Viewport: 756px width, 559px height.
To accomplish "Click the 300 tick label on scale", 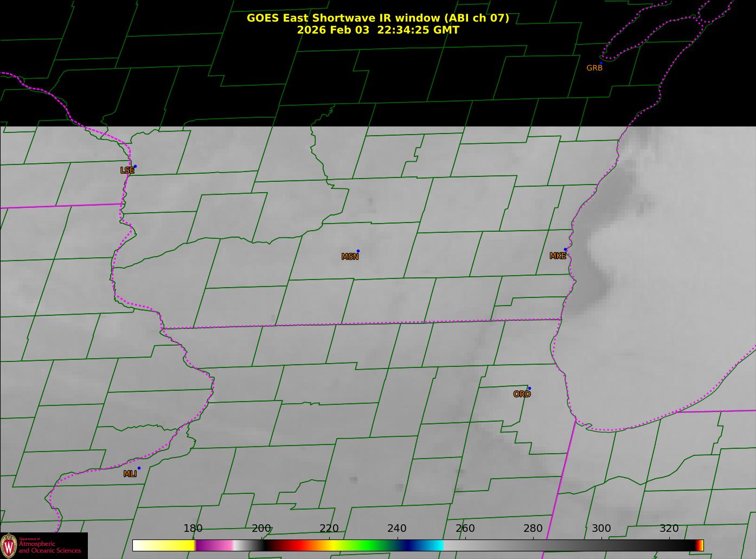I will [x=601, y=529].
